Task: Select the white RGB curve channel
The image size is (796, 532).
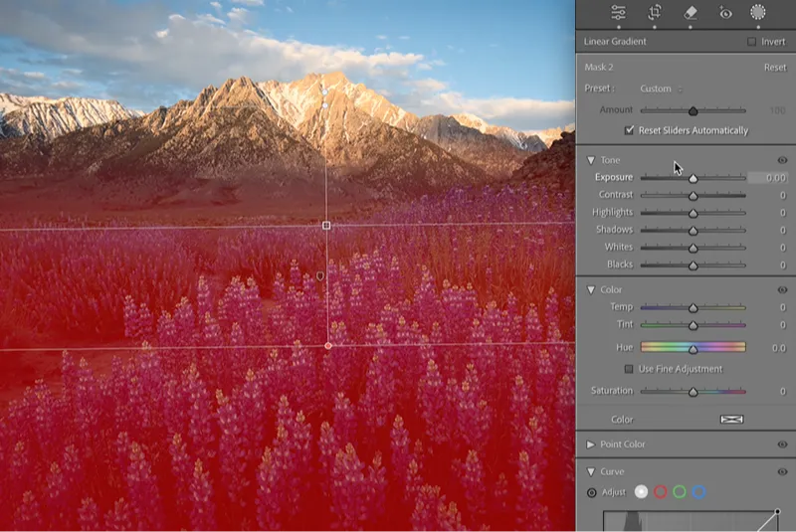Action: coord(641,492)
